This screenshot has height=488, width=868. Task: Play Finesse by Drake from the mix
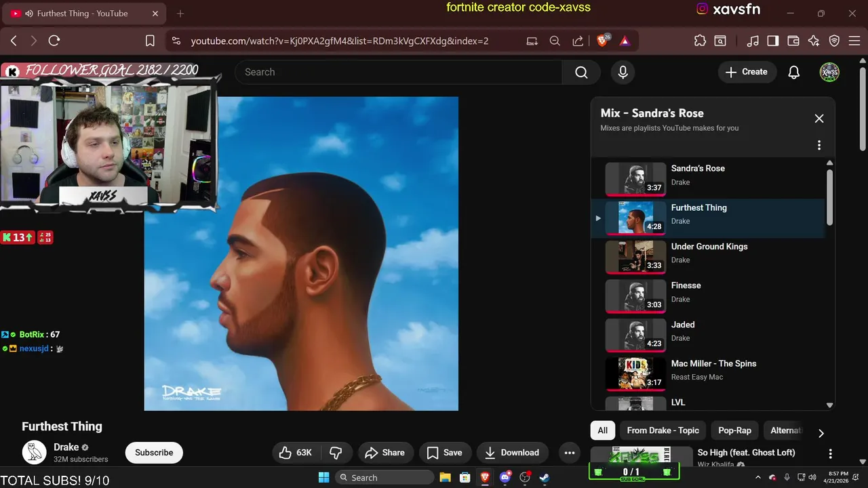pos(709,296)
